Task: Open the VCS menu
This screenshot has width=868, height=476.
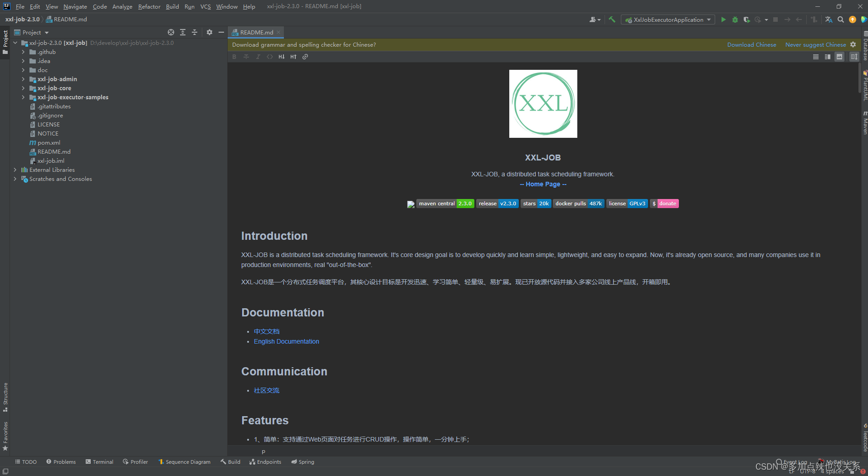Action: (x=205, y=6)
